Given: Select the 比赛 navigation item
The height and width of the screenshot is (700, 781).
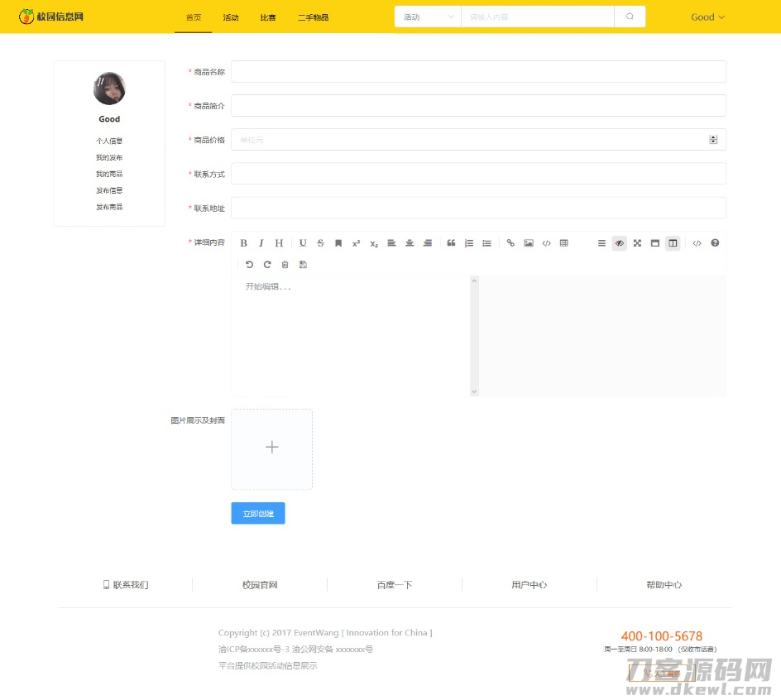Looking at the screenshot, I should [267, 17].
